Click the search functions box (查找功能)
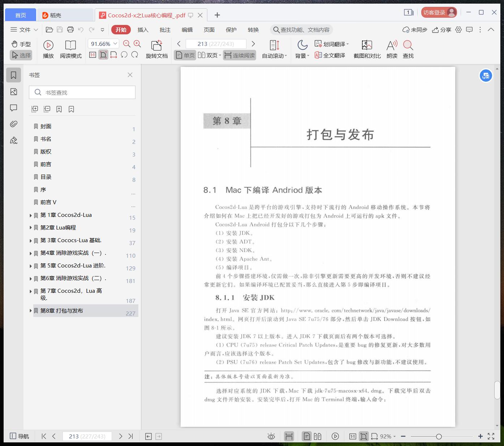Image resolution: width=504 pixels, height=446 pixels. (x=301, y=30)
